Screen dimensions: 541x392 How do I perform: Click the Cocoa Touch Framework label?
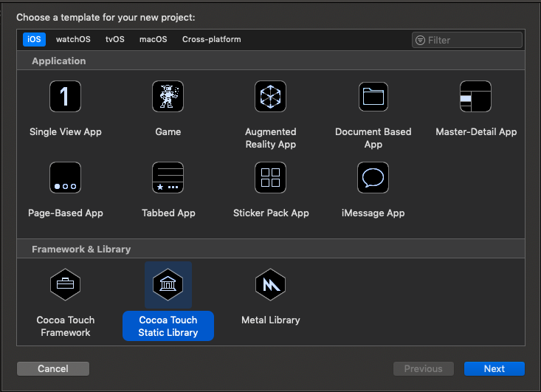pos(66,326)
